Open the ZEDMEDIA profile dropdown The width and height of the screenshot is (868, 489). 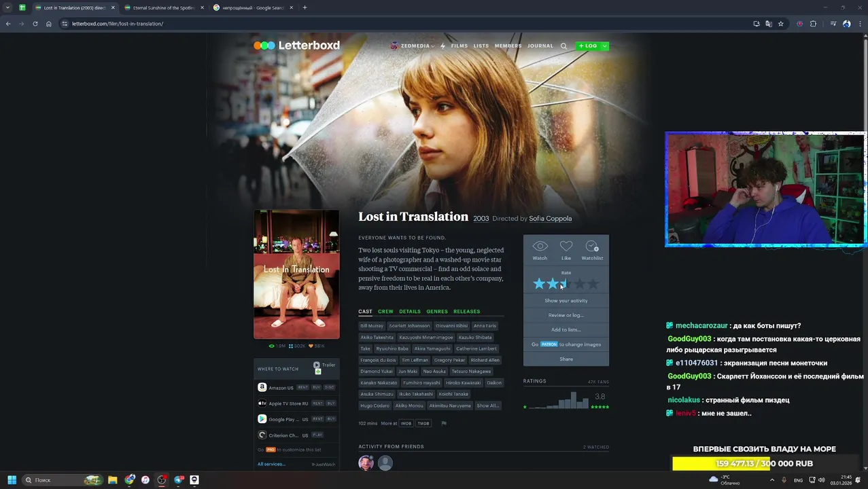tap(413, 46)
